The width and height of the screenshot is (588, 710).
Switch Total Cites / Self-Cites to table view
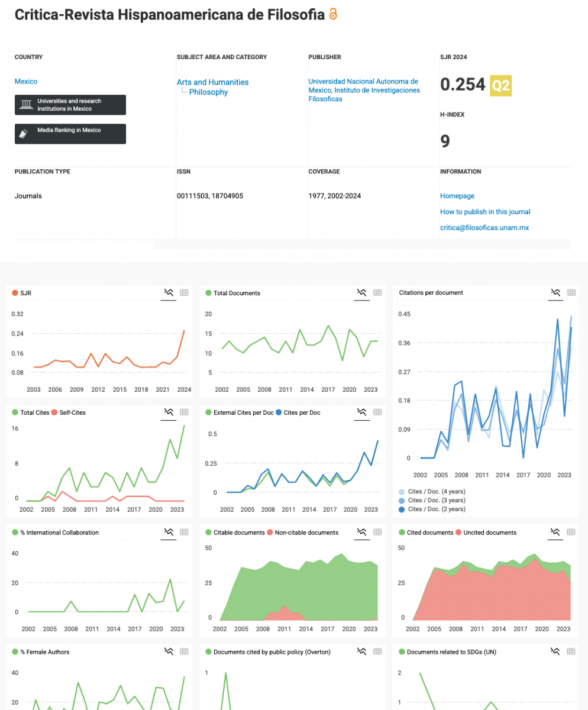pyautogui.click(x=184, y=412)
